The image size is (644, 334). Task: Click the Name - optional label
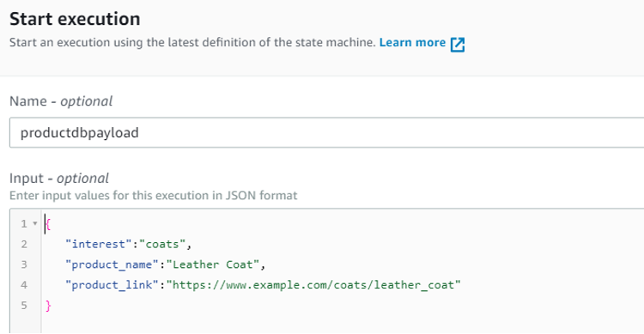[61, 101]
